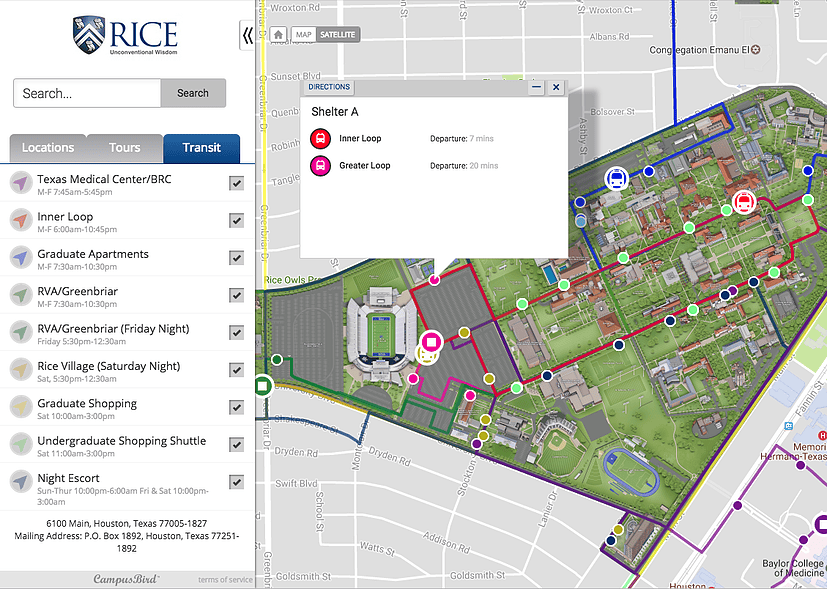Uncheck Undergraduate Shopping Shuttle checkbox
Viewport: 827px width, 589px height.
[236, 445]
